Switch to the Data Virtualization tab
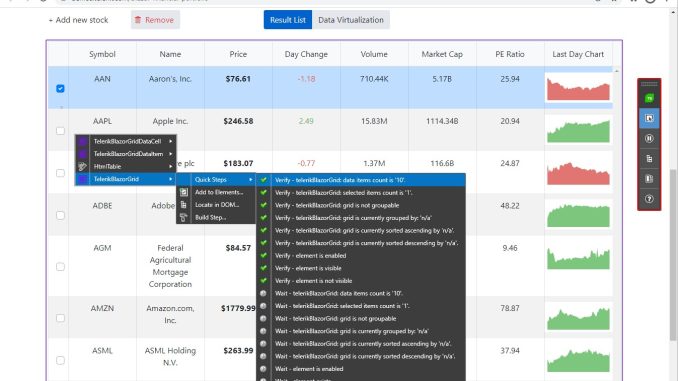This screenshot has width=678, height=381. (351, 20)
